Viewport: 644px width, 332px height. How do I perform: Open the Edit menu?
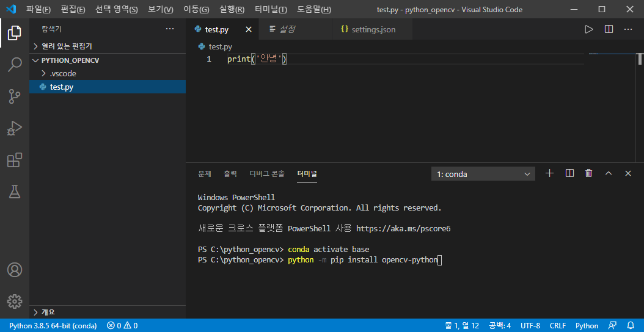click(x=73, y=9)
